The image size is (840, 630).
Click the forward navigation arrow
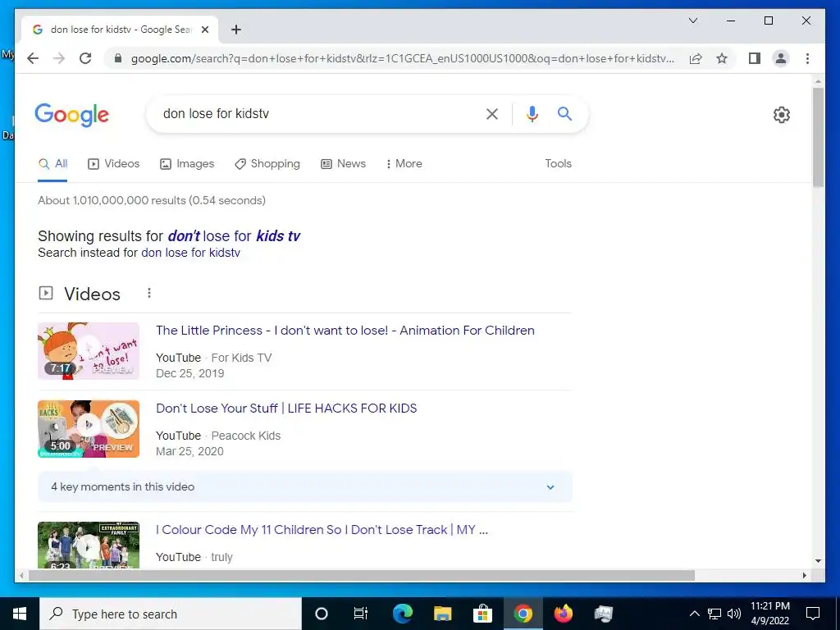point(59,58)
